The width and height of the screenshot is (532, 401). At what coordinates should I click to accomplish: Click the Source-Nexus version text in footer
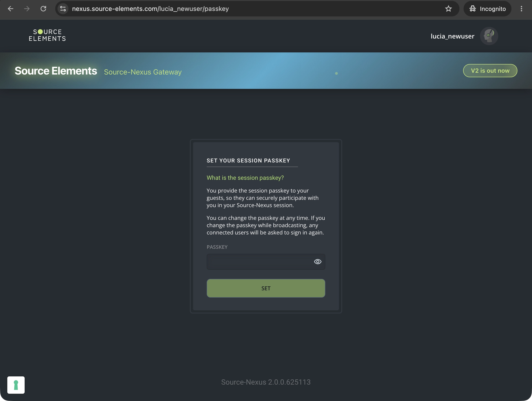[266, 382]
